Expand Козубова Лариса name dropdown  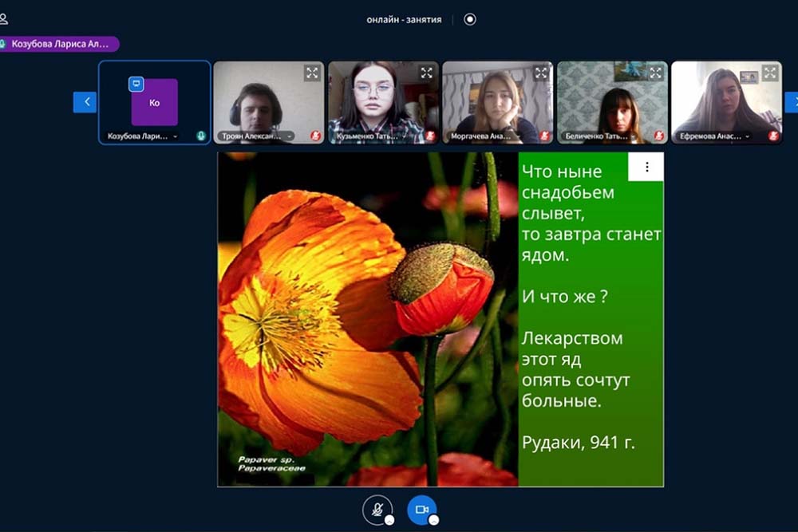176,136
